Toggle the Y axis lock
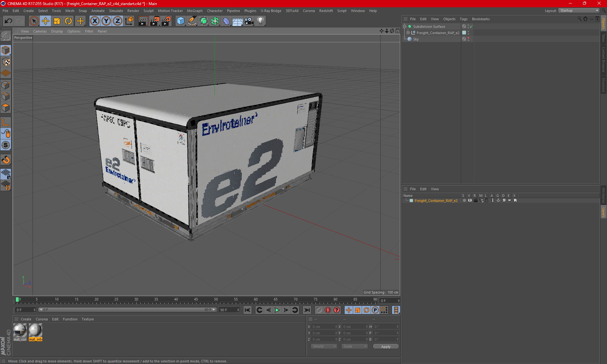This screenshot has width=607, height=364. 106,21
